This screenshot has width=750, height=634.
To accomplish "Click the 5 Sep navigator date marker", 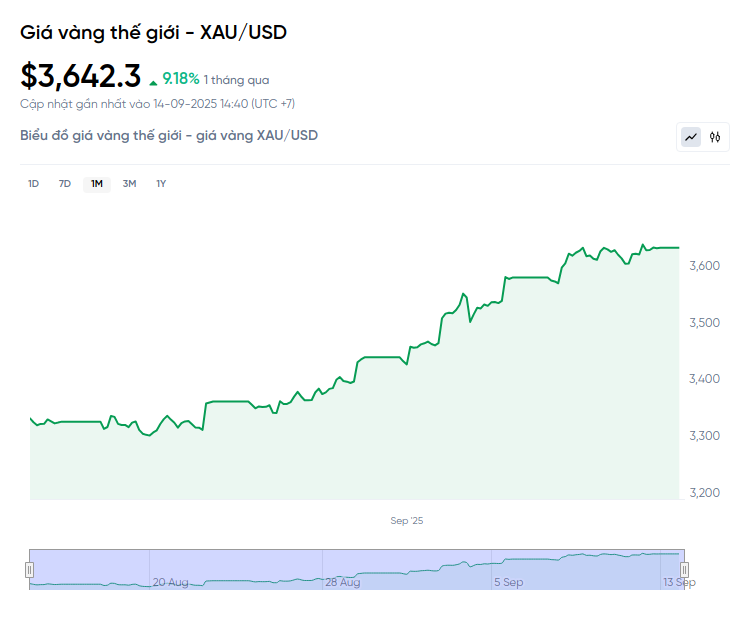I will tap(508, 582).
